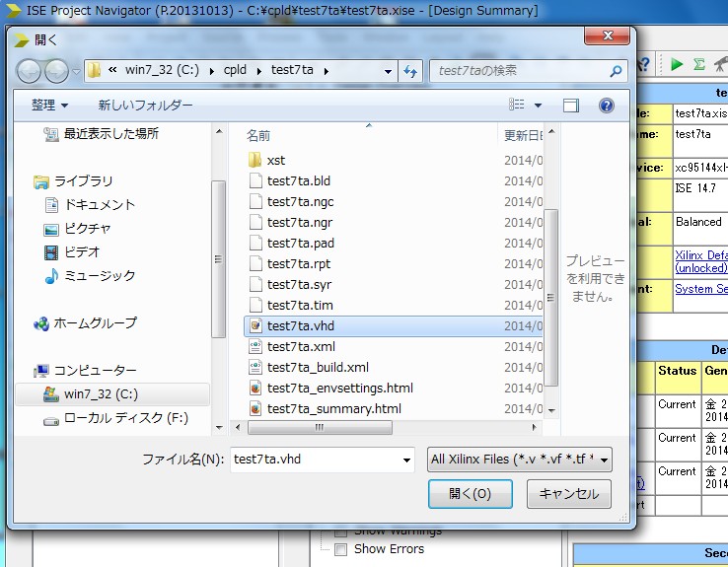Viewport: 728px width, 567px height.
Task: Click the navigation pane vertical scrollbar
Action: tap(218, 259)
